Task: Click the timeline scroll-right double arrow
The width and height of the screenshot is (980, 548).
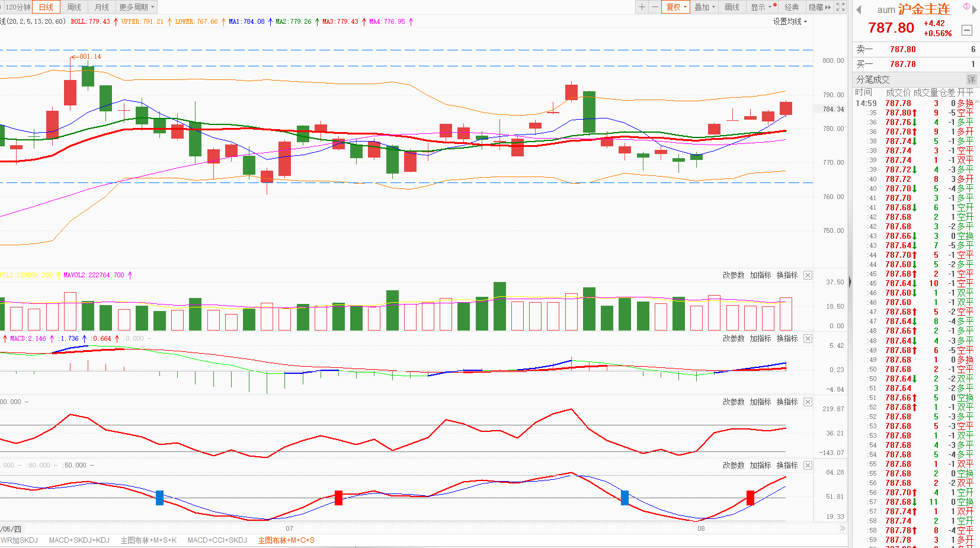Action: pyautogui.click(x=843, y=528)
